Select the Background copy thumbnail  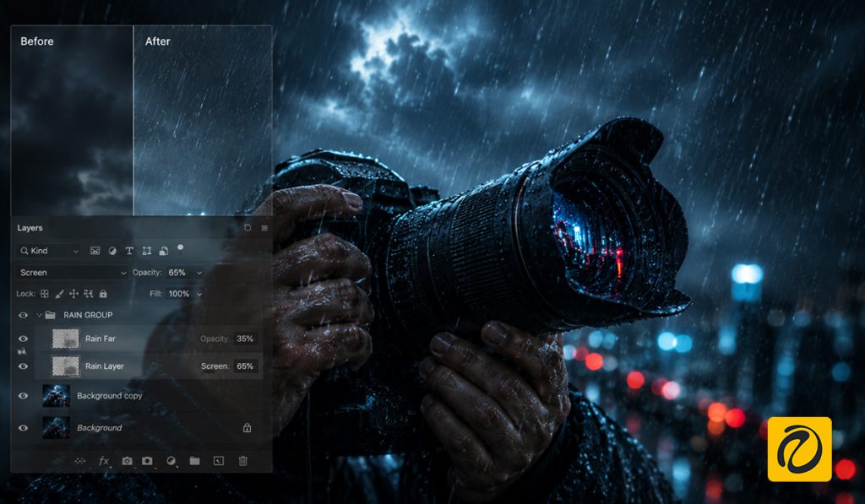click(x=57, y=396)
